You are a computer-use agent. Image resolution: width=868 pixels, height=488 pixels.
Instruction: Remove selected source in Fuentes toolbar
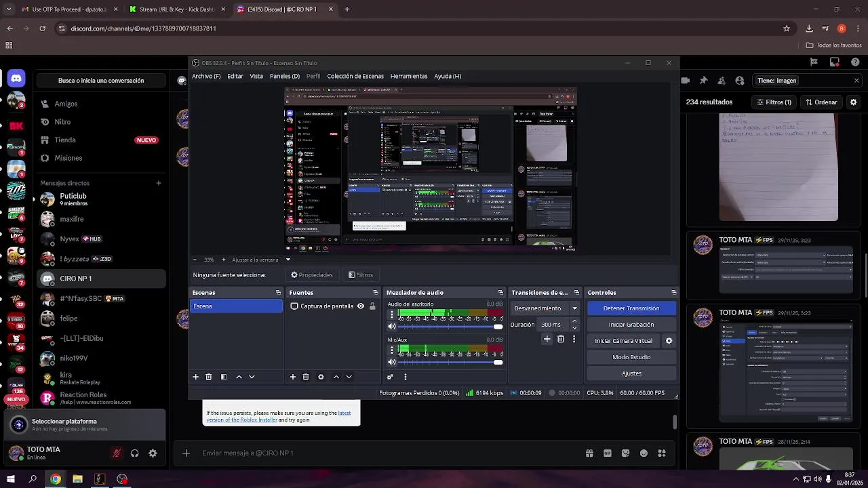click(x=306, y=377)
